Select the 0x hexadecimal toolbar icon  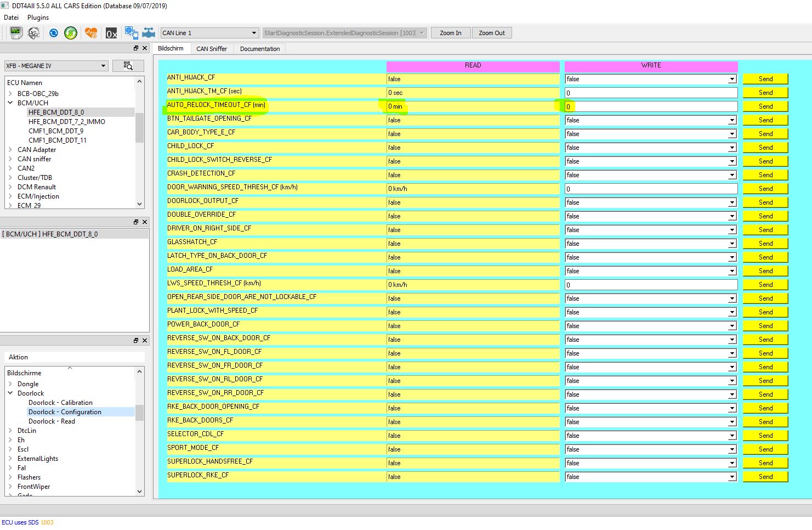111,33
